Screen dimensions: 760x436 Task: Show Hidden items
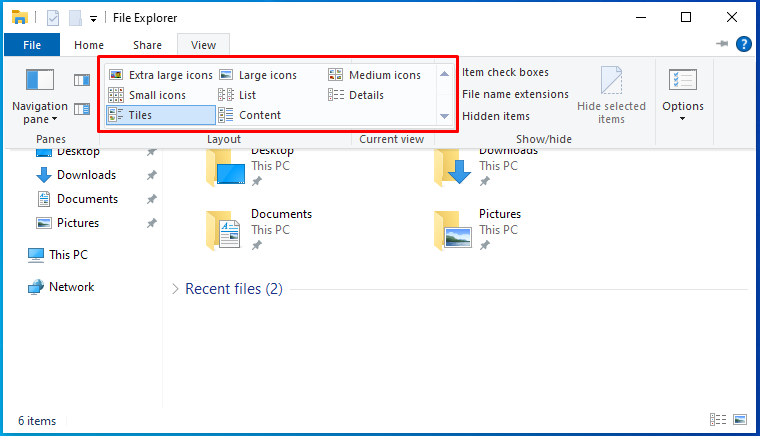point(496,116)
